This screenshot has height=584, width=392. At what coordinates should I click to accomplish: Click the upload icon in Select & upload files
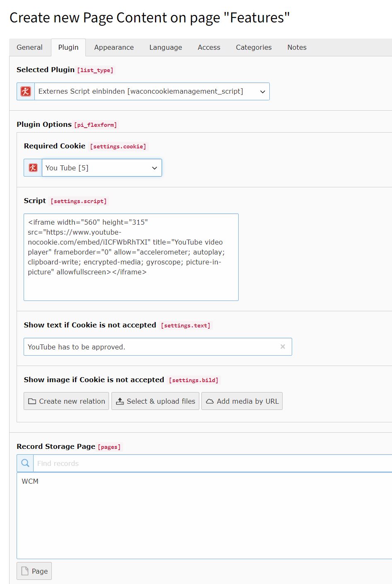[121, 401]
